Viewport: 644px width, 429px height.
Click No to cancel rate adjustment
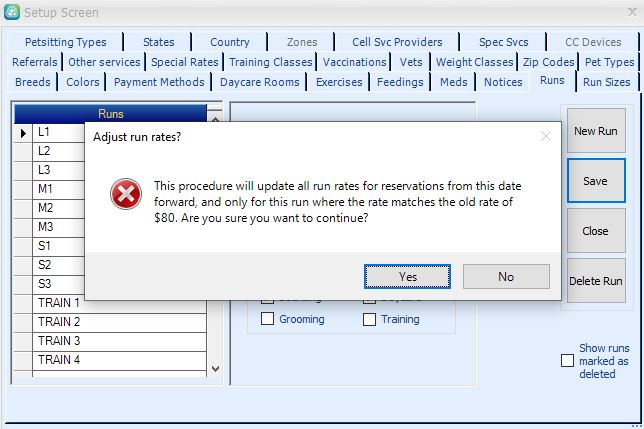click(506, 277)
